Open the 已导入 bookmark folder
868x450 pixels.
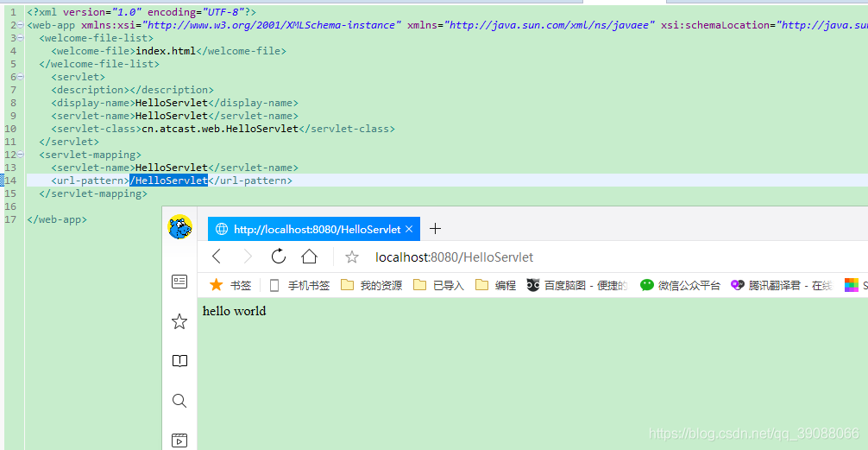click(439, 285)
